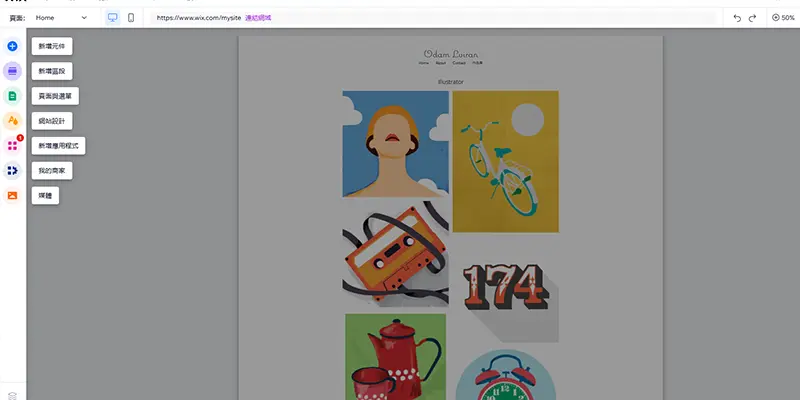
Task: Select the bicycle on yellow illustration
Action: [506, 162]
